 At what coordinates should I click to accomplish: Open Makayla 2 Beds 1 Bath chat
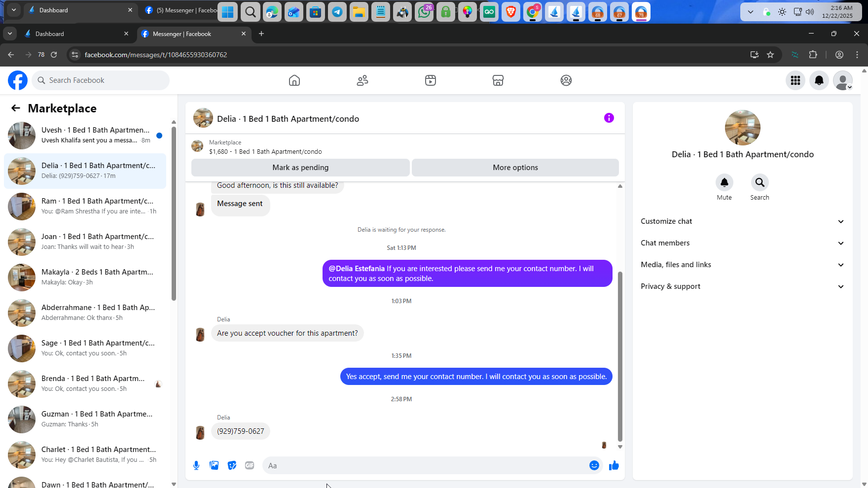click(x=85, y=278)
